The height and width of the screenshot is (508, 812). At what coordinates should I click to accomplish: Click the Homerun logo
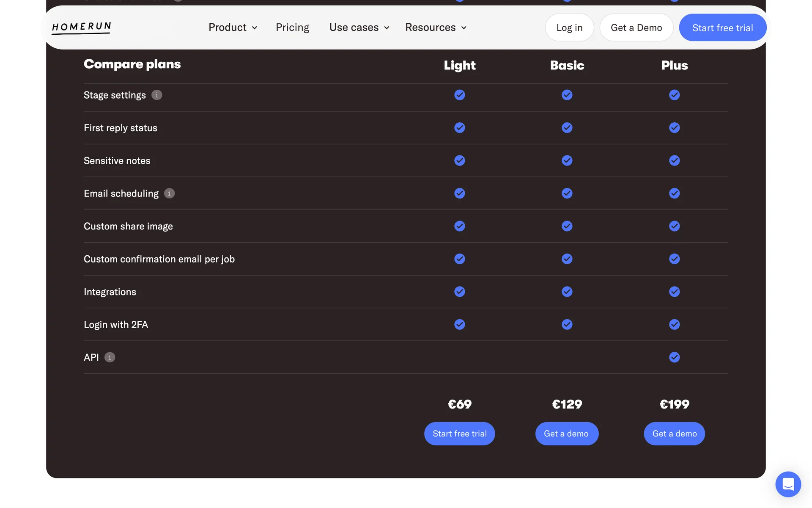(x=81, y=28)
